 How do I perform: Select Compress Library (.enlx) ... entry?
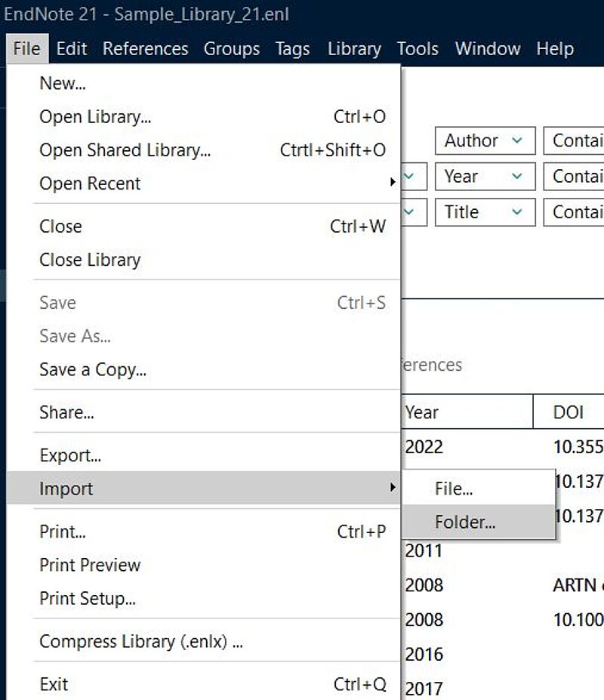203,642
